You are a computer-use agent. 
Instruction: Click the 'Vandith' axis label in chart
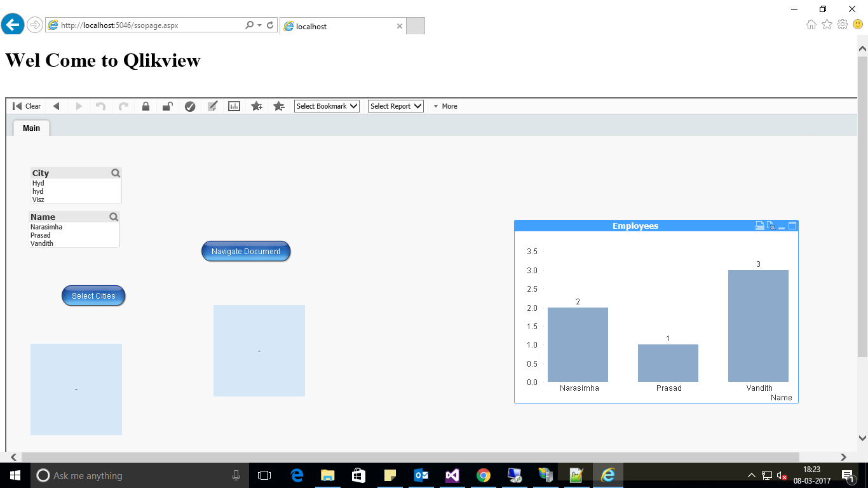(x=759, y=388)
